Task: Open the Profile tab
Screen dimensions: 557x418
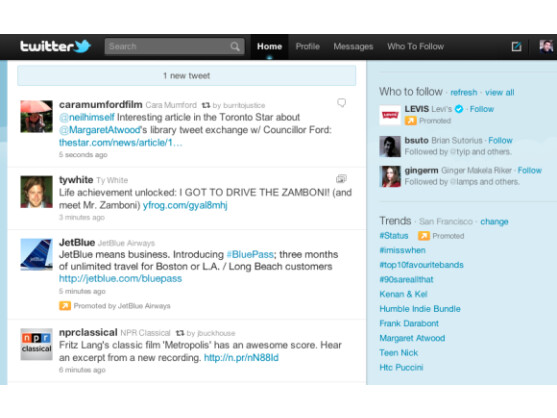Action: (x=308, y=47)
